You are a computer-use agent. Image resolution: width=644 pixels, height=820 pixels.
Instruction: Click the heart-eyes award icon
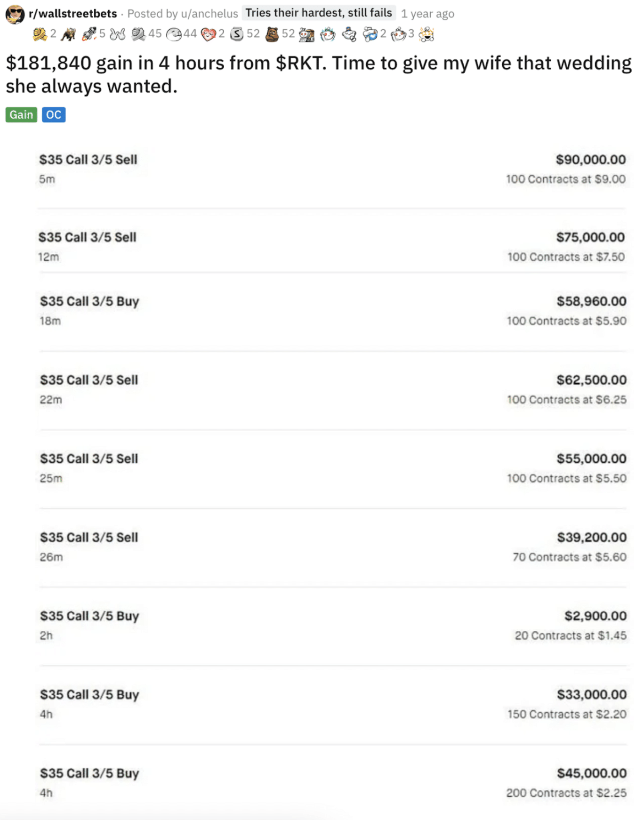[x=209, y=34]
